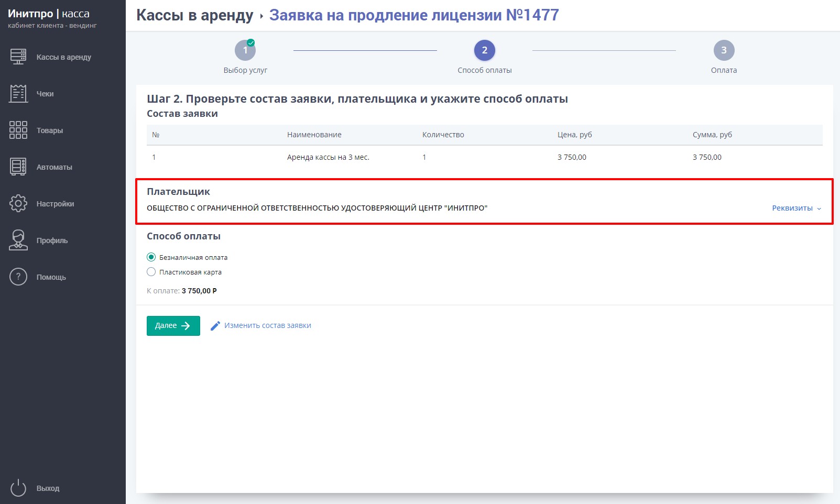Click the logout power icon
This screenshot has height=504, width=840.
coord(18,488)
